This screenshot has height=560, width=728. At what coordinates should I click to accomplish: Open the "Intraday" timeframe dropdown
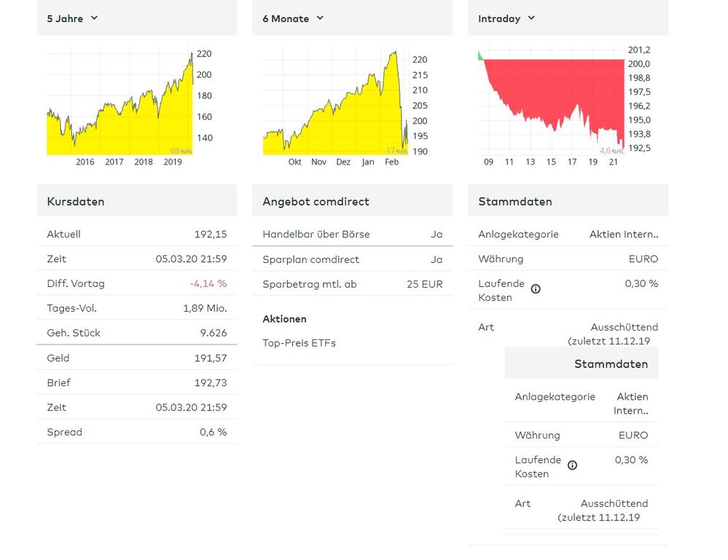(x=506, y=18)
